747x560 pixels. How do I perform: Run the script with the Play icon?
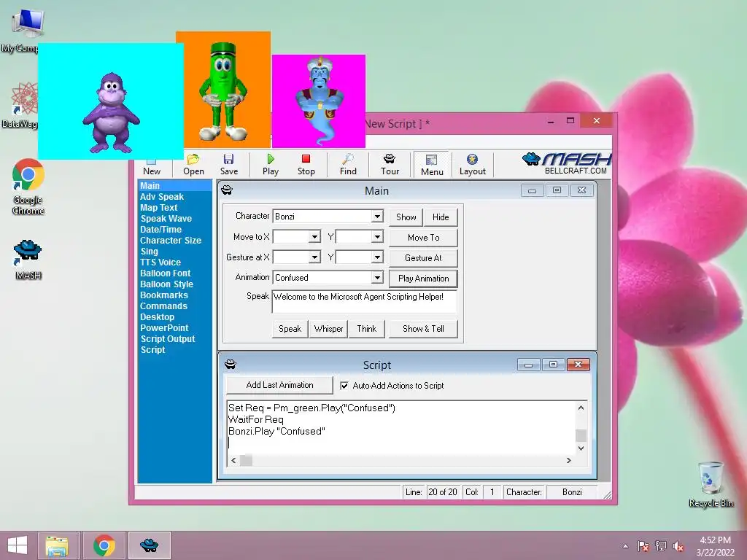point(271,165)
